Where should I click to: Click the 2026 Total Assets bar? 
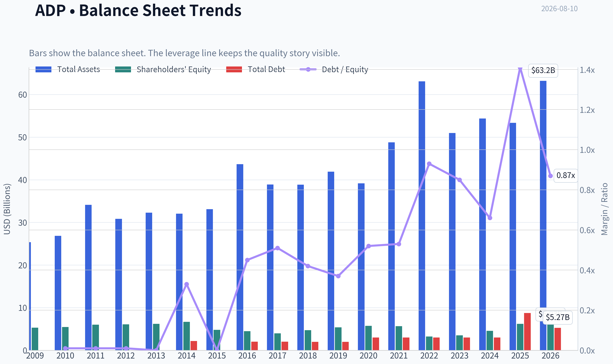543,215
